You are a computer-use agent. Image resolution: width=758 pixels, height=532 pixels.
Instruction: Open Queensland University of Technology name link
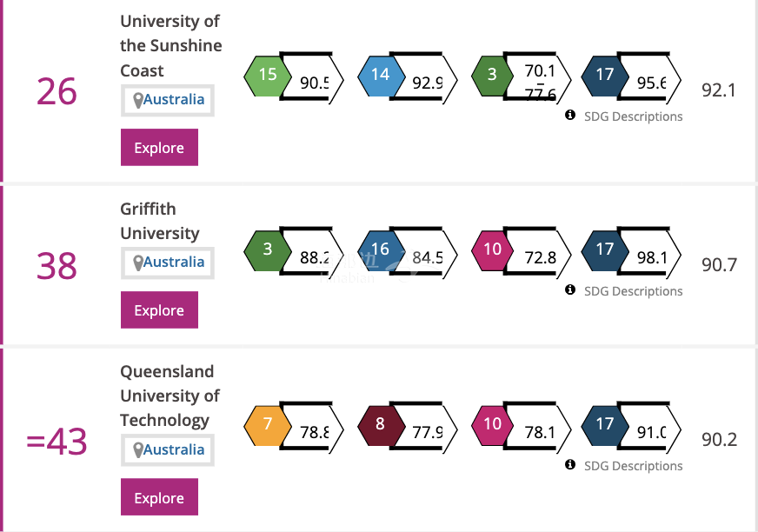(170, 396)
